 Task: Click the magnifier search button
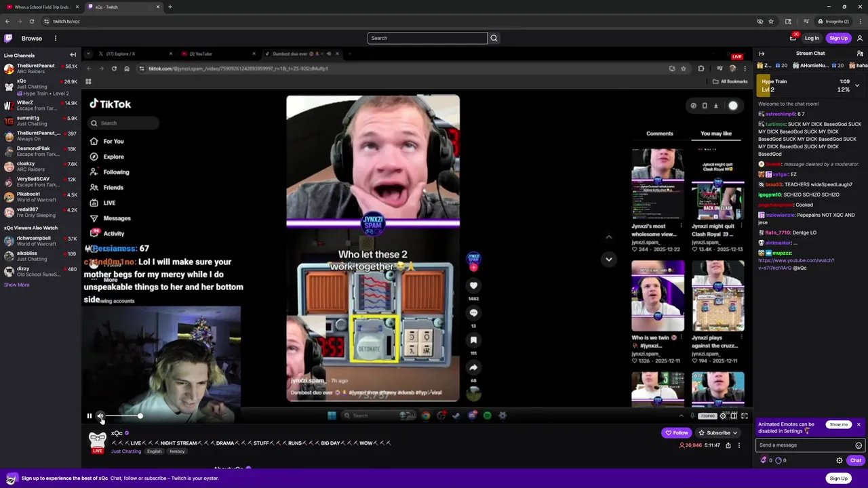pos(494,38)
